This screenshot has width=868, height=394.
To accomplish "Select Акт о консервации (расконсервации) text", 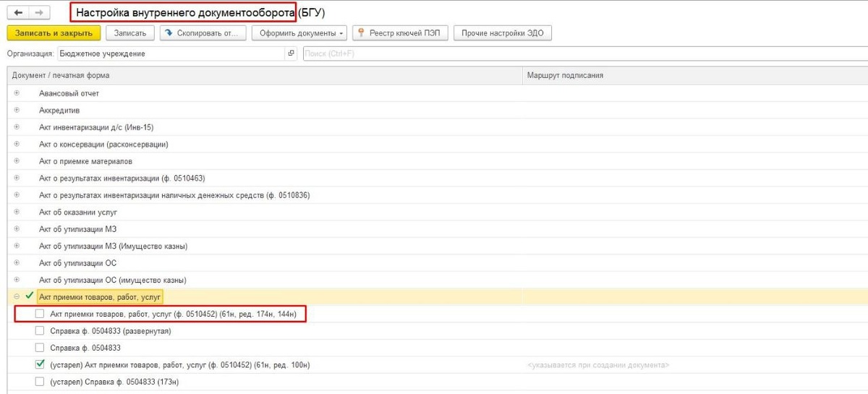I will 103,144.
